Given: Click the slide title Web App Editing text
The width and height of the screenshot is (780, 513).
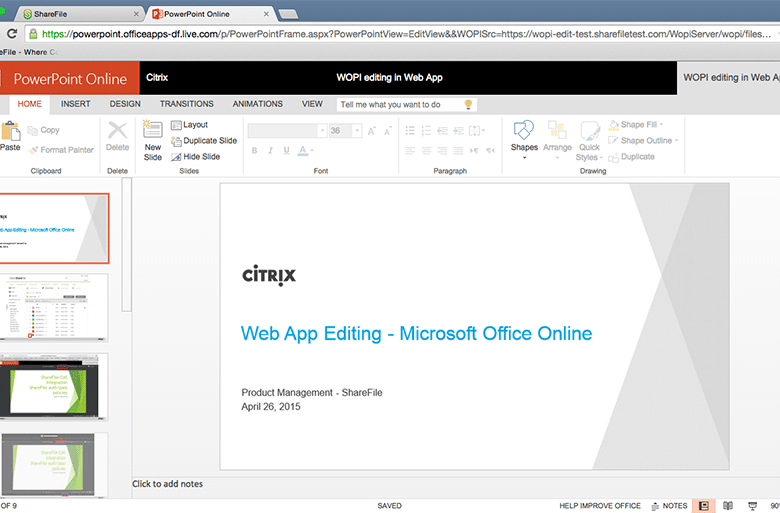Looking at the screenshot, I should pyautogui.click(x=416, y=333).
